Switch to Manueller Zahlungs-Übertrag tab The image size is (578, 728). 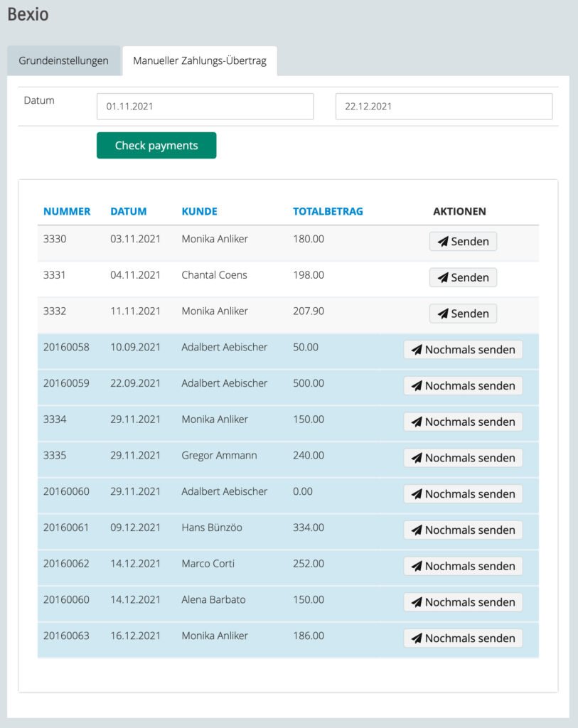pos(200,61)
